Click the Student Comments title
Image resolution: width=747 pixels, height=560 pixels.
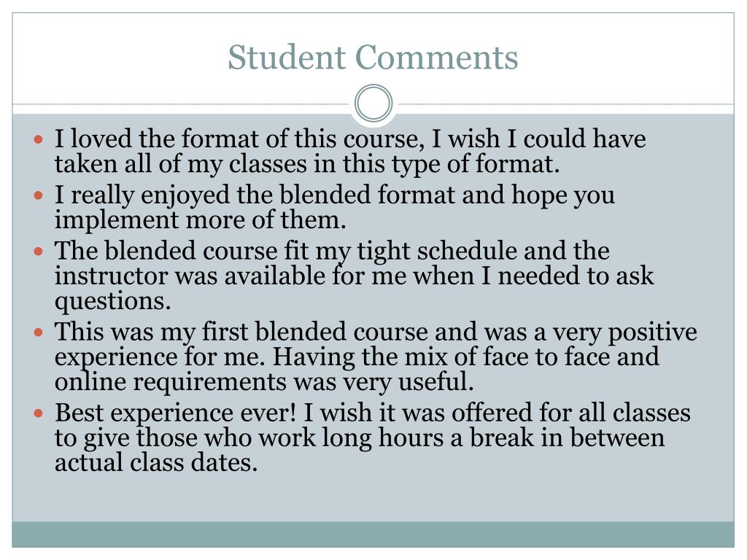tap(373, 58)
